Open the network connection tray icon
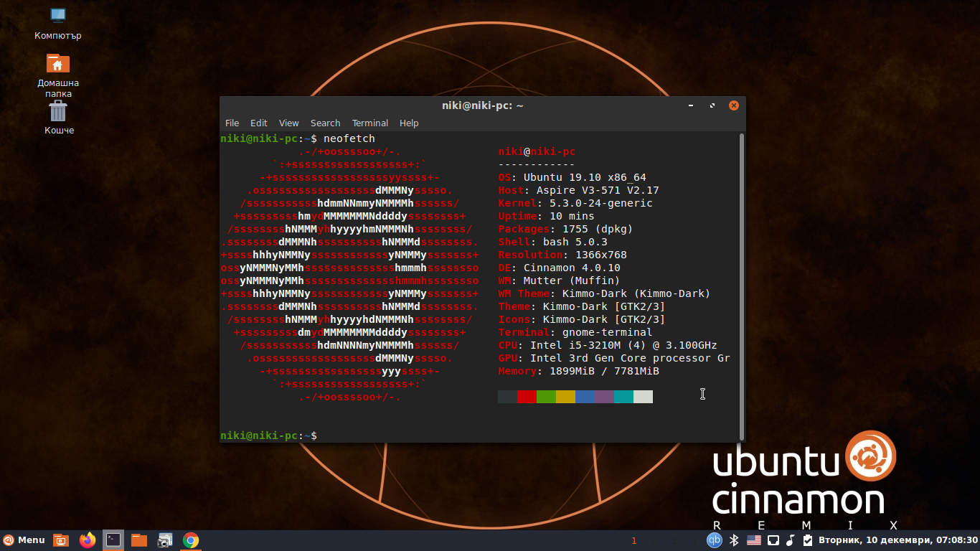 773,540
